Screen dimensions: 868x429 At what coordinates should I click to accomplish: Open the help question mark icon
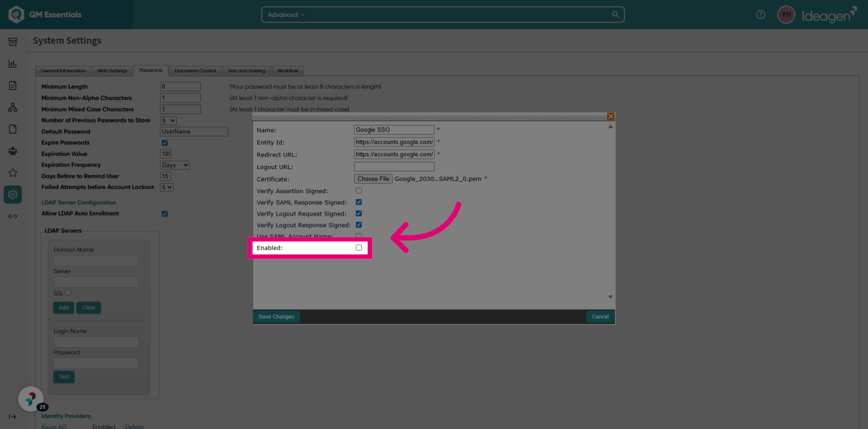pos(761,14)
